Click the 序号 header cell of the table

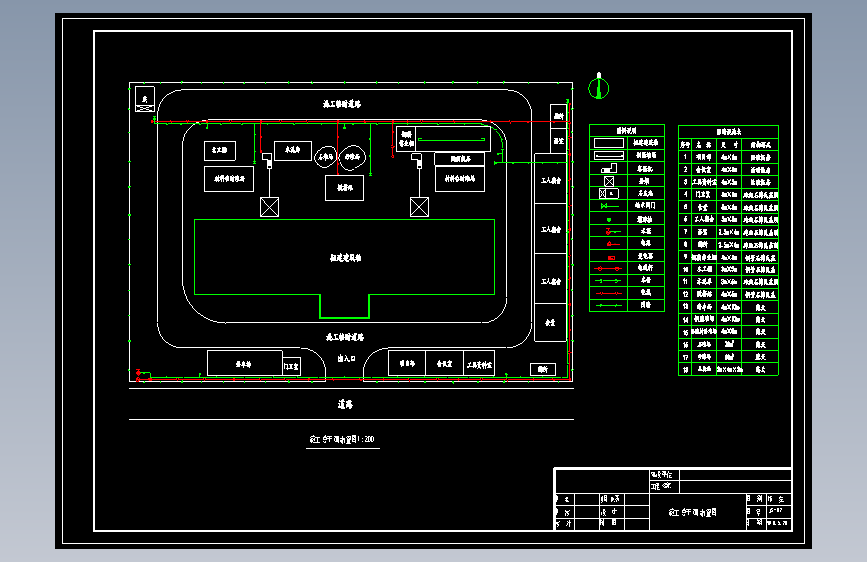coord(685,144)
